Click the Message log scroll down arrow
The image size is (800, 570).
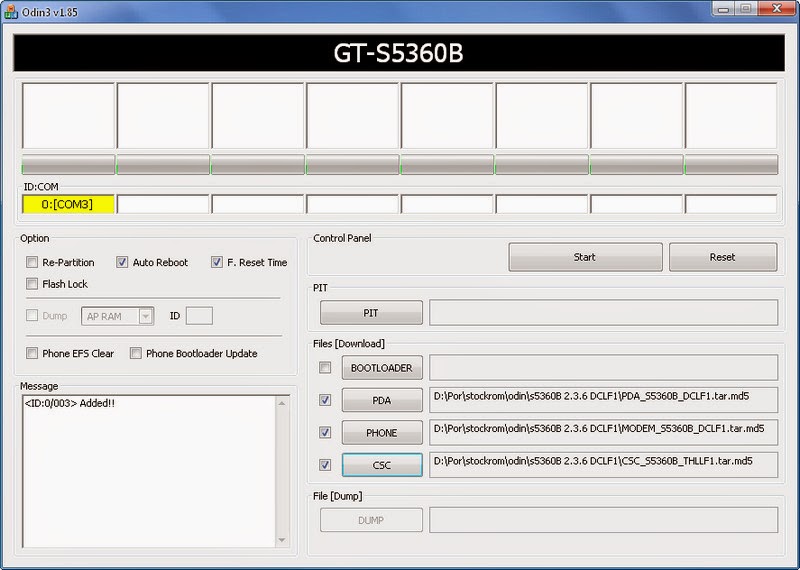click(282, 540)
